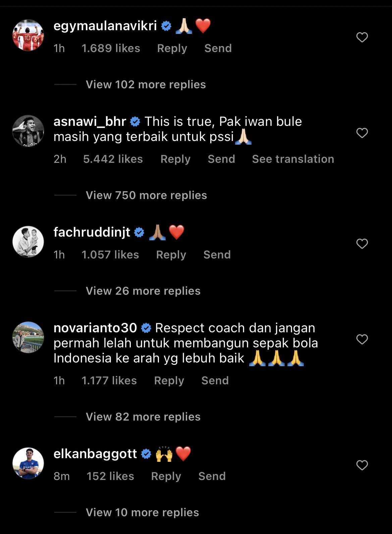Image resolution: width=392 pixels, height=534 pixels.
Task: Tap the heart beside elkanbaggott's comment
Action: click(362, 465)
